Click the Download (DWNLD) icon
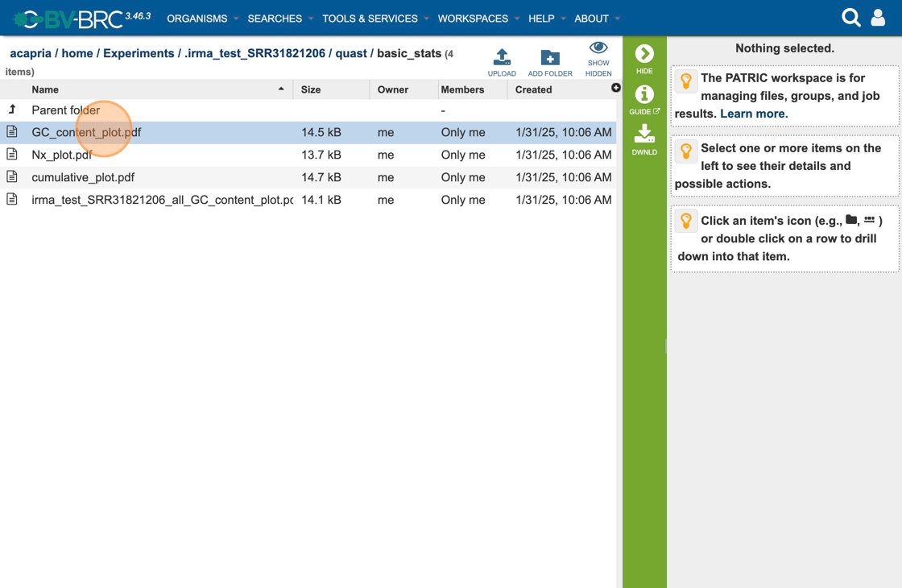The image size is (902, 588). pyautogui.click(x=644, y=134)
